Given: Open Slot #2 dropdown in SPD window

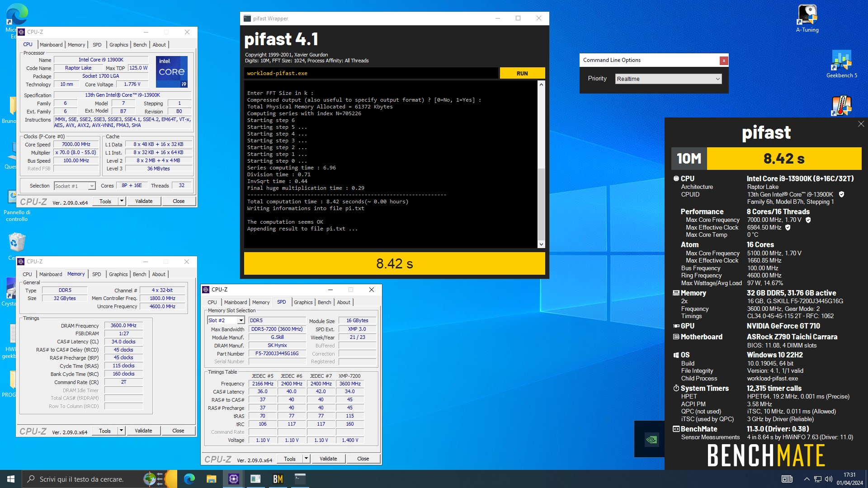Looking at the screenshot, I should pyautogui.click(x=226, y=320).
